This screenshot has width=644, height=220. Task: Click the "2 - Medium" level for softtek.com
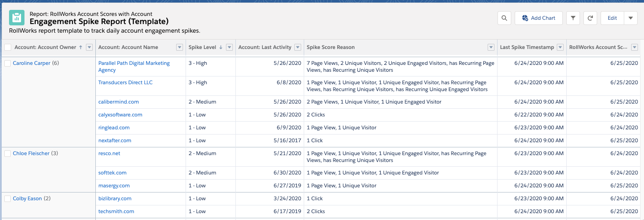[202, 173]
